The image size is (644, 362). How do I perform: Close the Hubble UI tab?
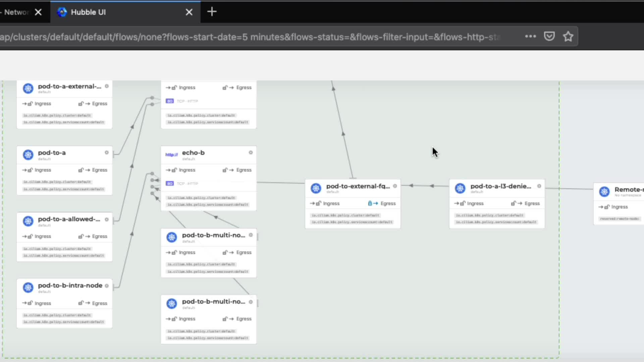[189, 12]
